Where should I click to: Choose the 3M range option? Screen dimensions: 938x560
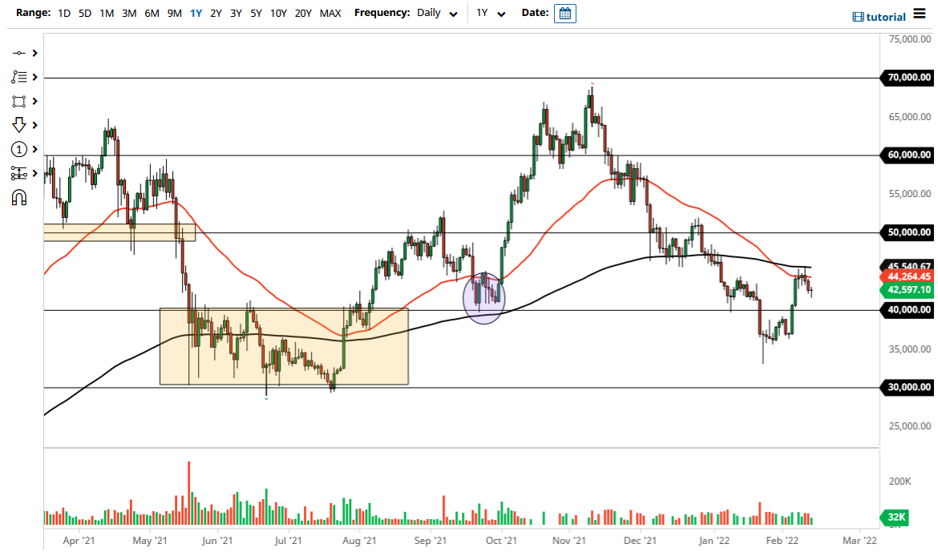(x=128, y=13)
